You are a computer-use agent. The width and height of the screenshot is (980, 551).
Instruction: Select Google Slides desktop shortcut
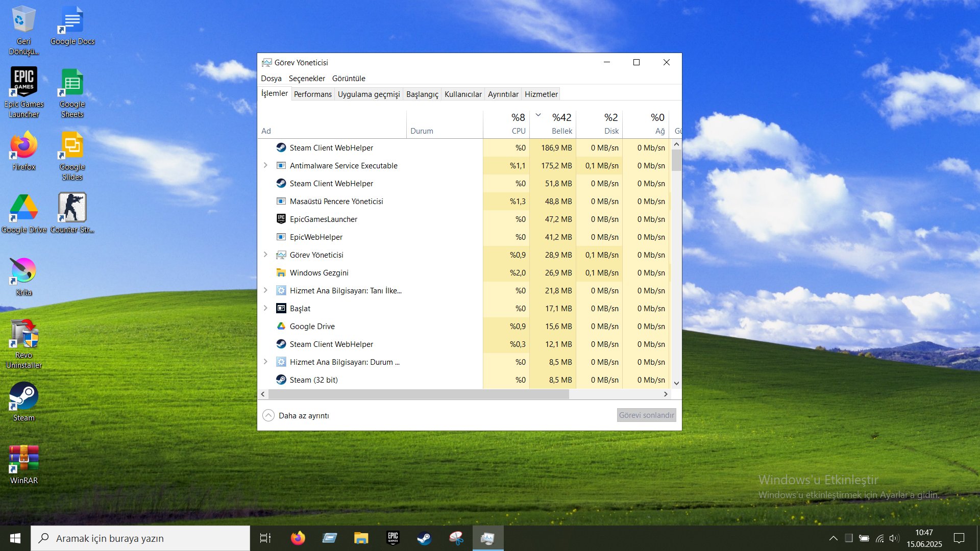(x=72, y=156)
